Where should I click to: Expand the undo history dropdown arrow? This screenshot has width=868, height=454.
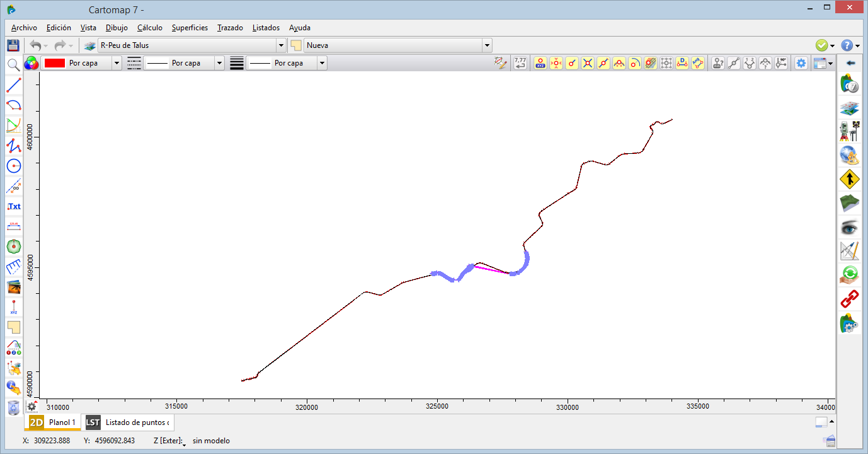pos(46,46)
